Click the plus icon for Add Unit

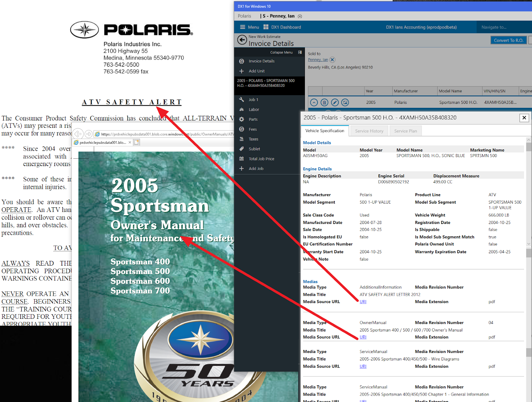pyautogui.click(x=242, y=71)
